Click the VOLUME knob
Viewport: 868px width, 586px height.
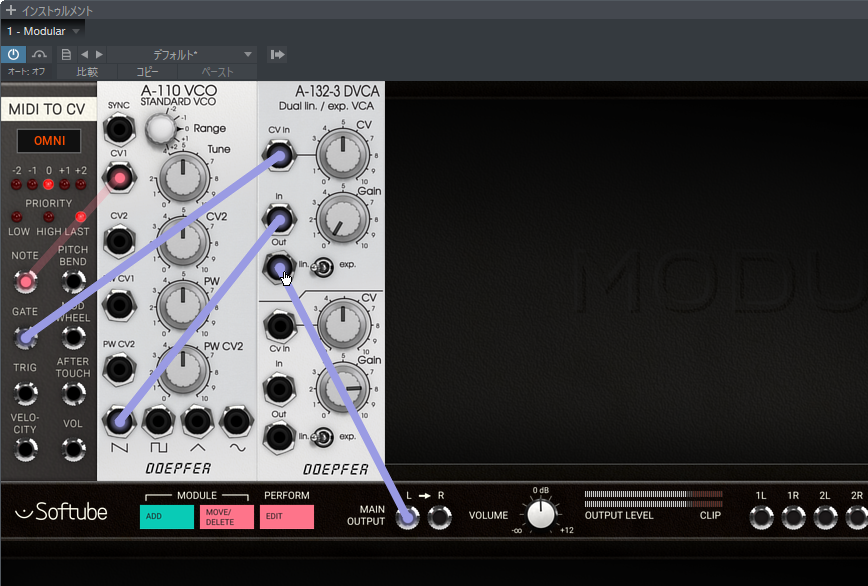coord(541,514)
